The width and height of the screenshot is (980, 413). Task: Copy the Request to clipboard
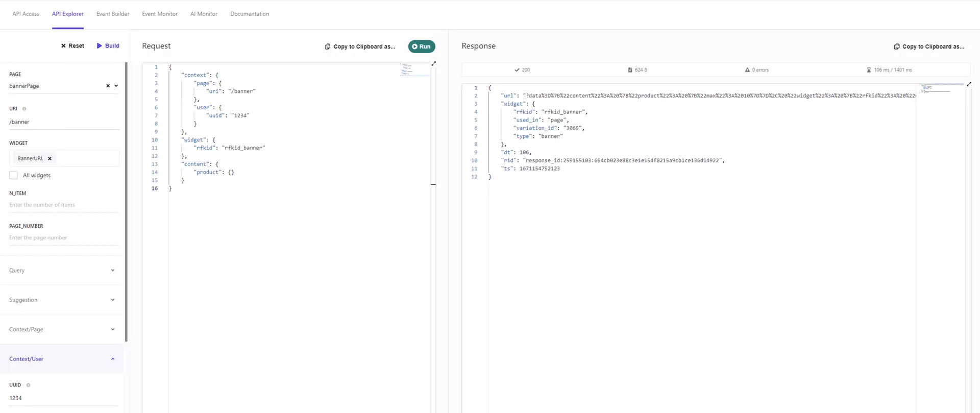pos(360,46)
